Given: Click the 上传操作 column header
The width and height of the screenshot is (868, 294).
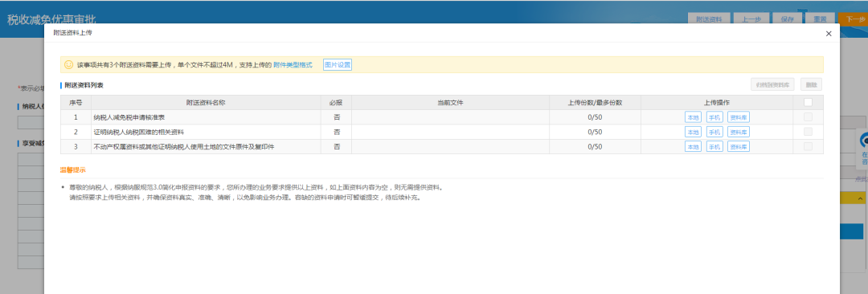Looking at the screenshot, I should click(x=717, y=103).
